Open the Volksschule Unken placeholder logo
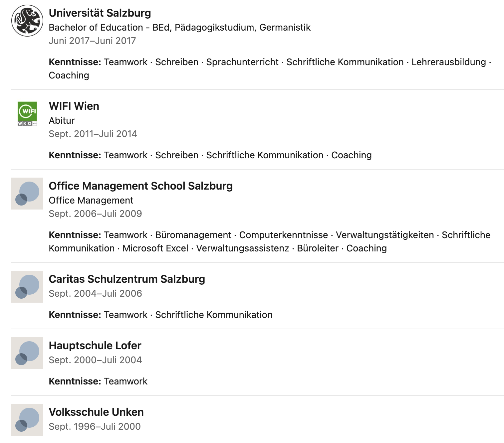This screenshot has height=443, width=504. pos(27,420)
